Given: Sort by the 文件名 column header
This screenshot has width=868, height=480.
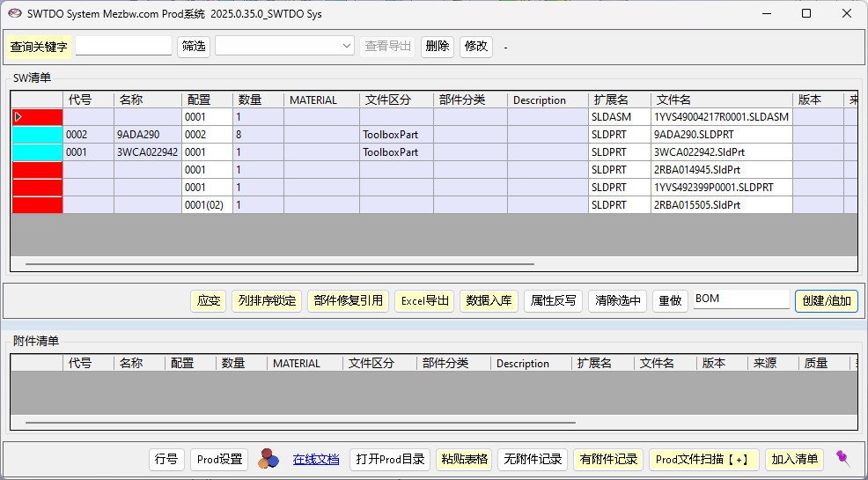Looking at the screenshot, I should pos(721,100).
